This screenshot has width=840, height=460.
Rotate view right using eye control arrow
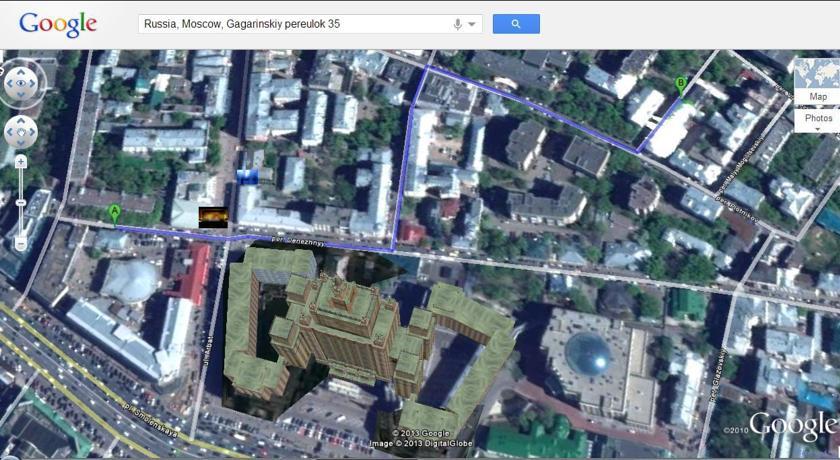click(34, 84)
